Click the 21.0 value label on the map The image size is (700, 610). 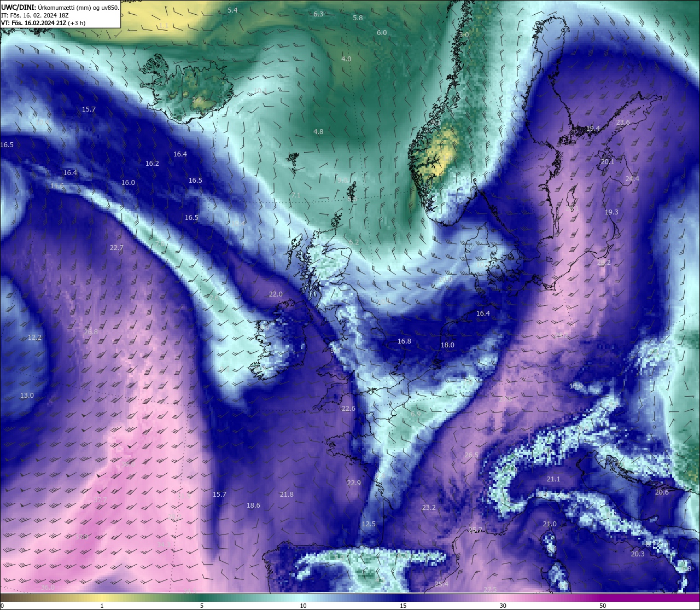tap(550, 524)
